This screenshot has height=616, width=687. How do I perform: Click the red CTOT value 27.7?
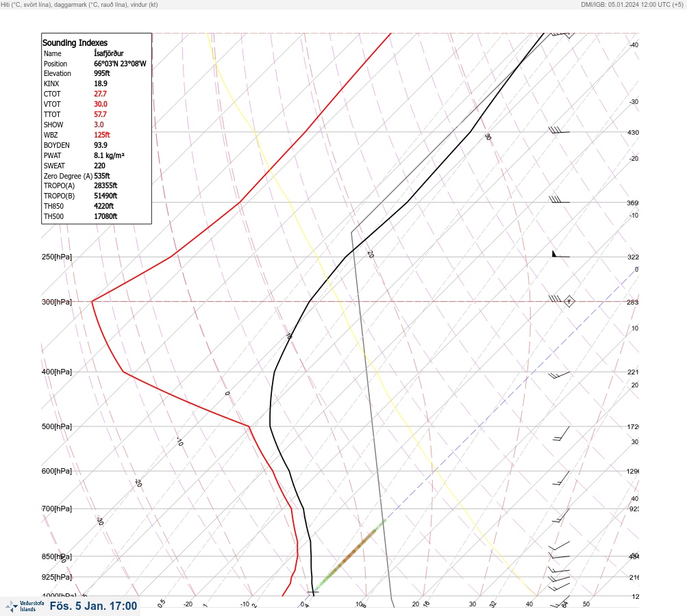(x=100, y=94)
